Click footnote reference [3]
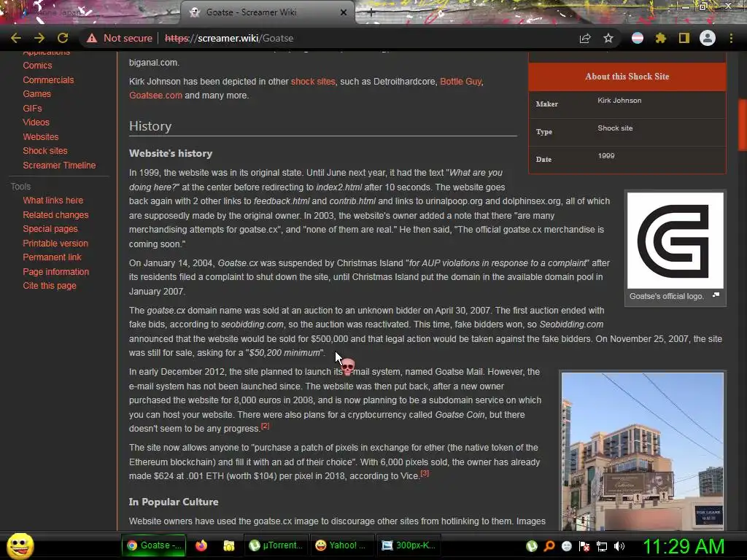 pyautogui.click(x=425, y=472)
